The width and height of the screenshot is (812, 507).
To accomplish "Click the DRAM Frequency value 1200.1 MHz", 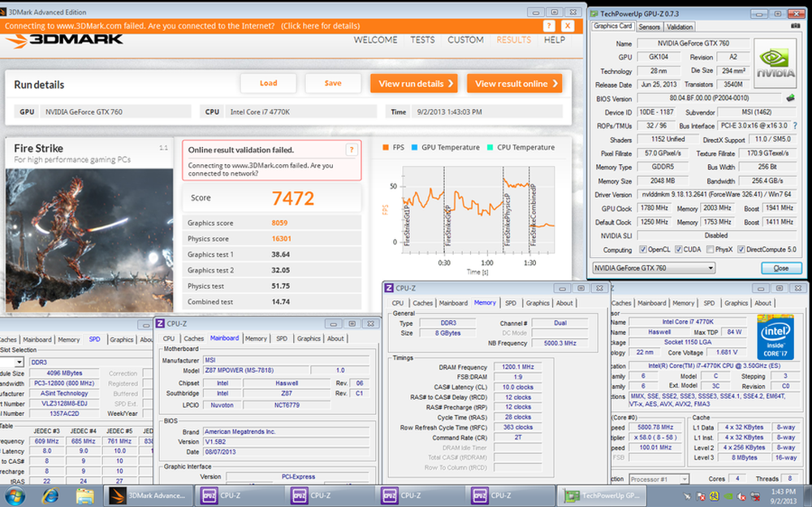I will click(x=518, y=367).
